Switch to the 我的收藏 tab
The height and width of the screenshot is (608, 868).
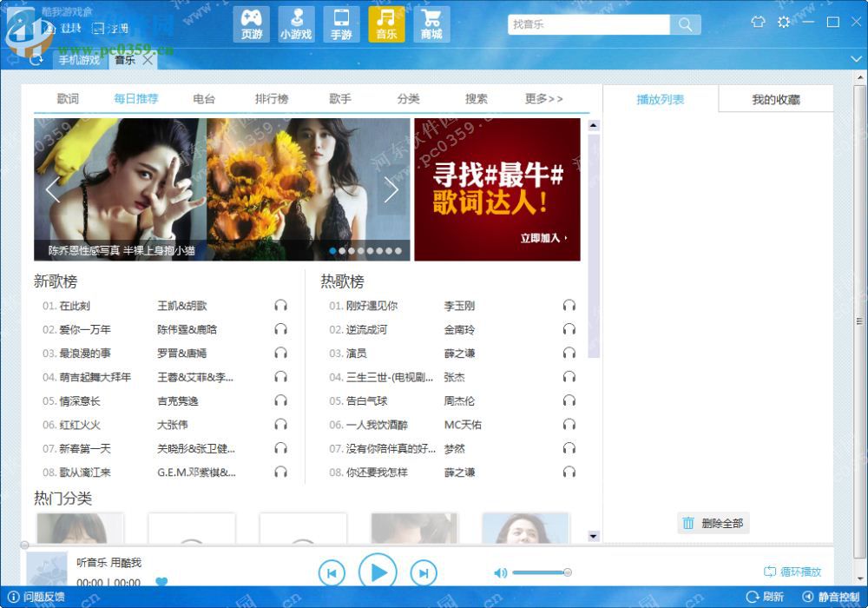click(x=777, y=99)
